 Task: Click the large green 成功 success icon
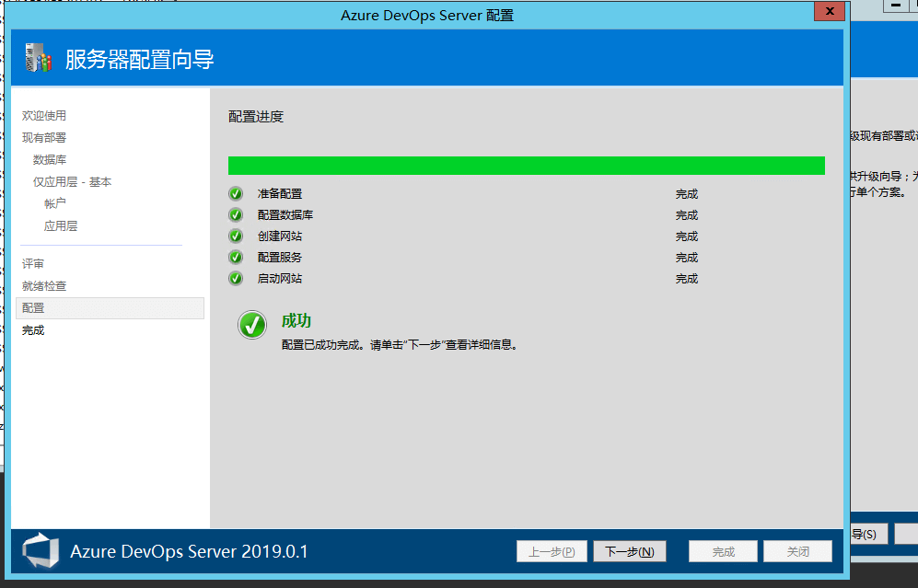(x=251, y=325)
